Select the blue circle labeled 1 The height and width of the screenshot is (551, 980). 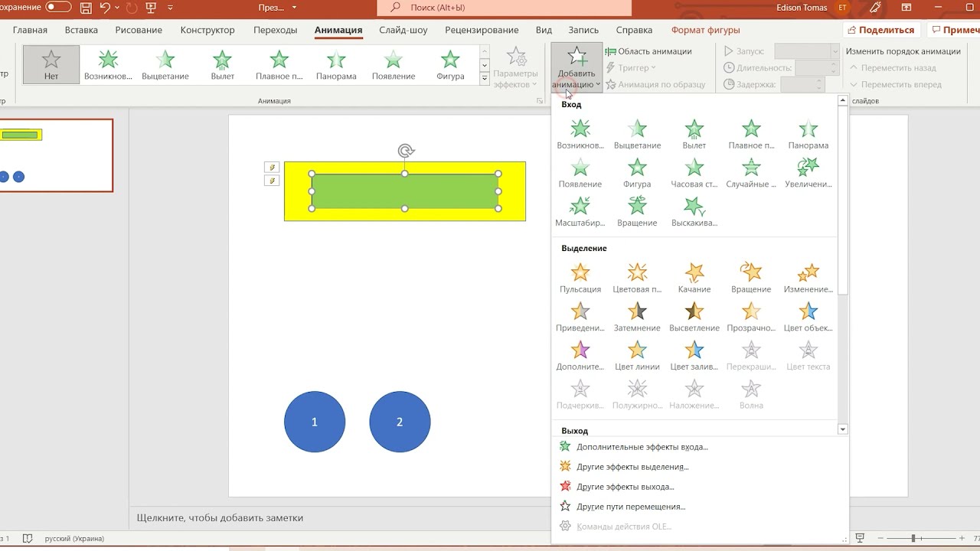pyautogui.click(x=315, y=422)
